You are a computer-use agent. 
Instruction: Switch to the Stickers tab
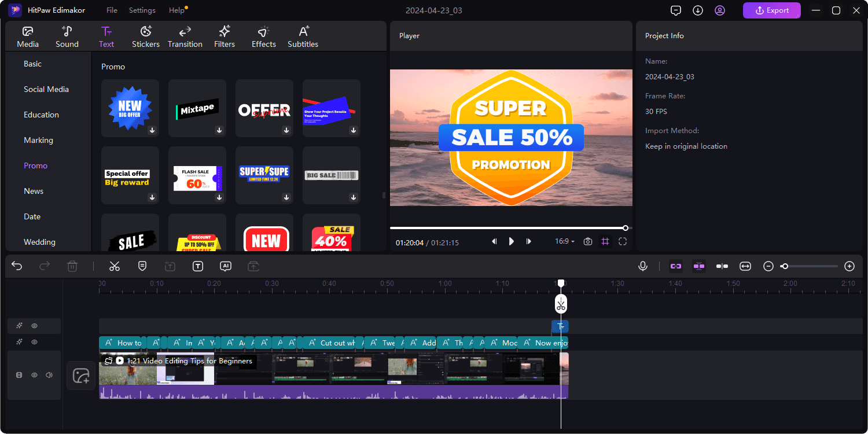click(146, 37)
